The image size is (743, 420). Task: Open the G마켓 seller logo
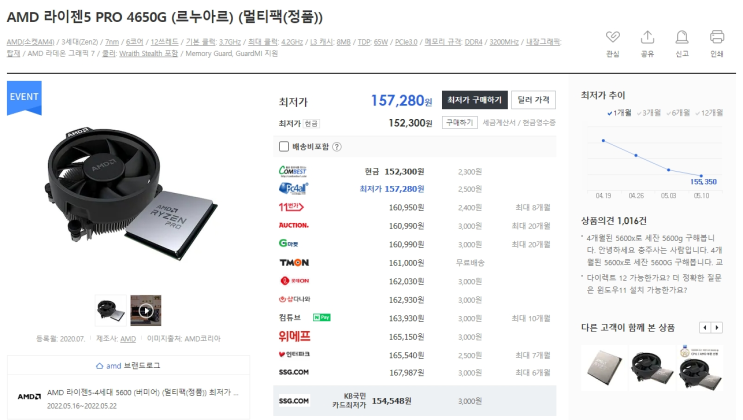(x=289, y=244)
